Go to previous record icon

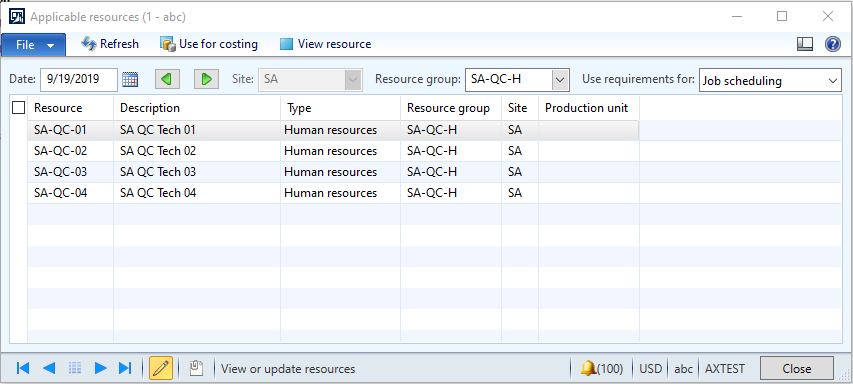point(49,368)
